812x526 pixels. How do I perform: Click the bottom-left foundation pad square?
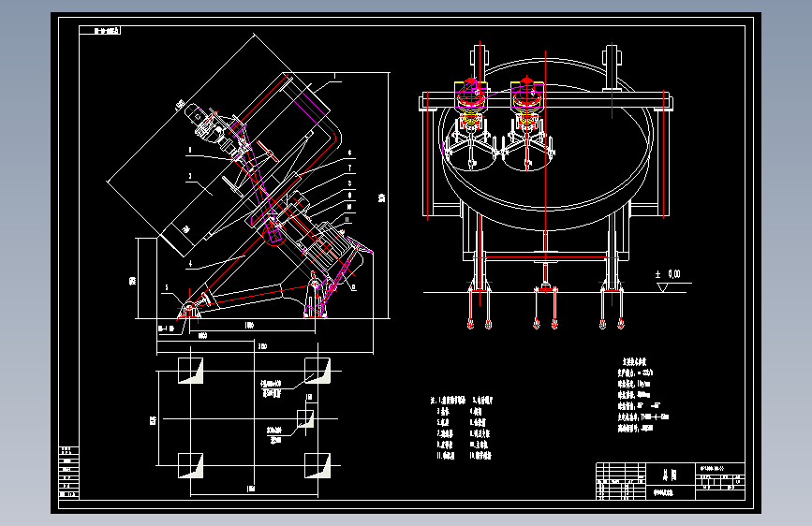(190, 465)
